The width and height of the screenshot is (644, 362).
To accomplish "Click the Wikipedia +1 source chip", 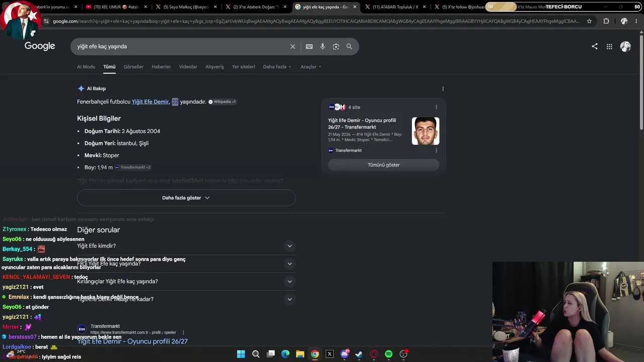I will pyautogui.click(x=222, y=102).
